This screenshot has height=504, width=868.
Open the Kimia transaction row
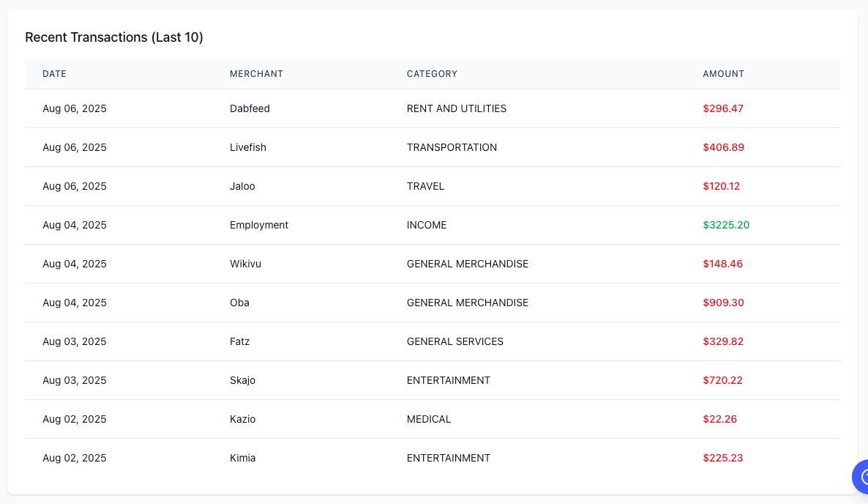[242, 458]
